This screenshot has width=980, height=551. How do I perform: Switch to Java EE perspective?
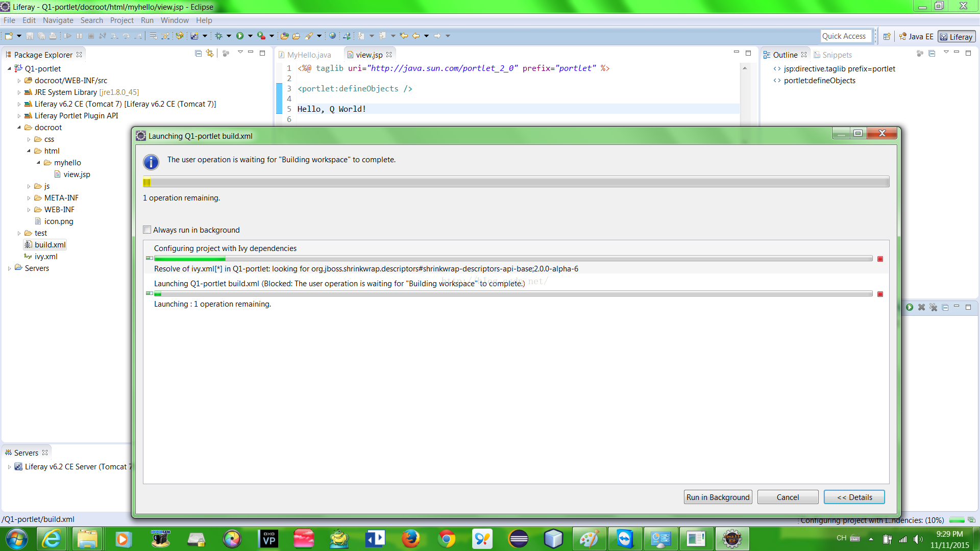point(917,37)
